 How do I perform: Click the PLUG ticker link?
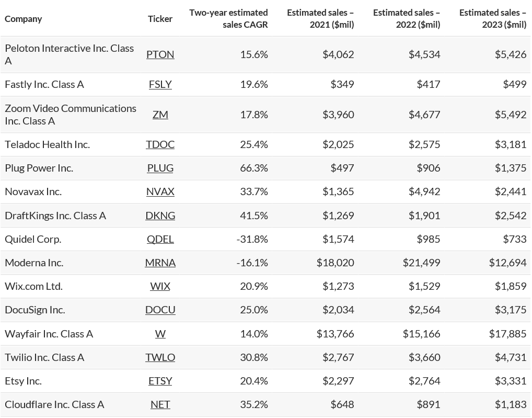(160, 168)
